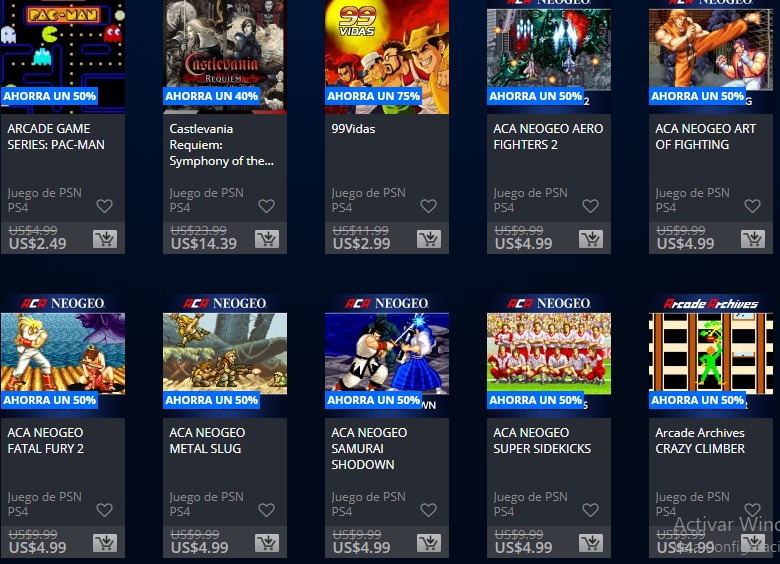
Task: Add ACA NEOGEO AERO FIGHTERS 2 to cart
Action: click(x=591, y=239)
